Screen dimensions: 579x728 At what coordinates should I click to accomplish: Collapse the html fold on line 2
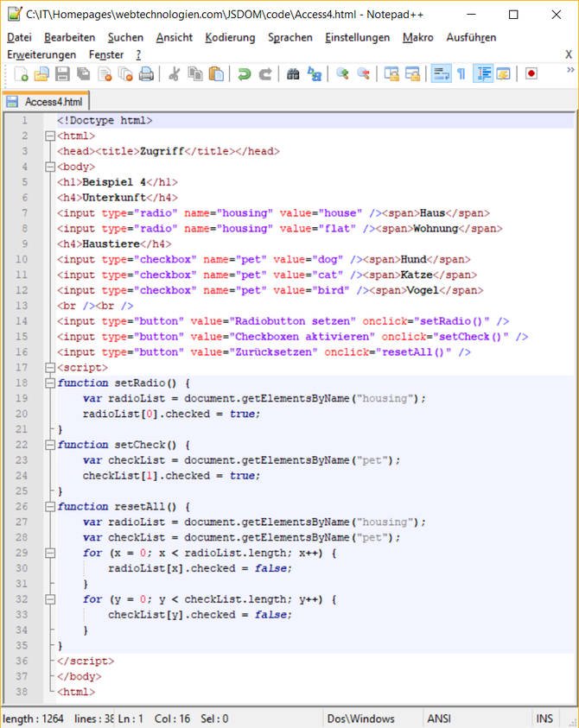(x=50, y=136)
